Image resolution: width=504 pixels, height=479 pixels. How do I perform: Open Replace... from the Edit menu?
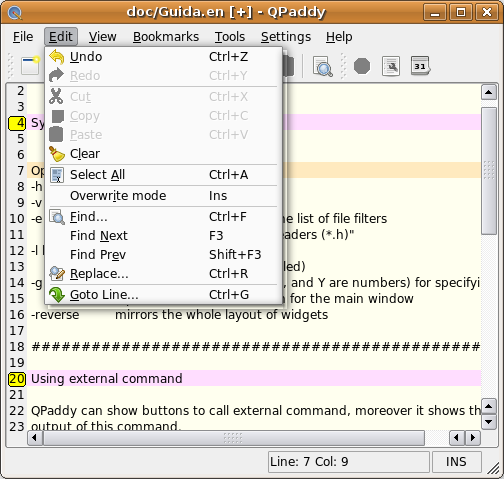coord(163,274)
